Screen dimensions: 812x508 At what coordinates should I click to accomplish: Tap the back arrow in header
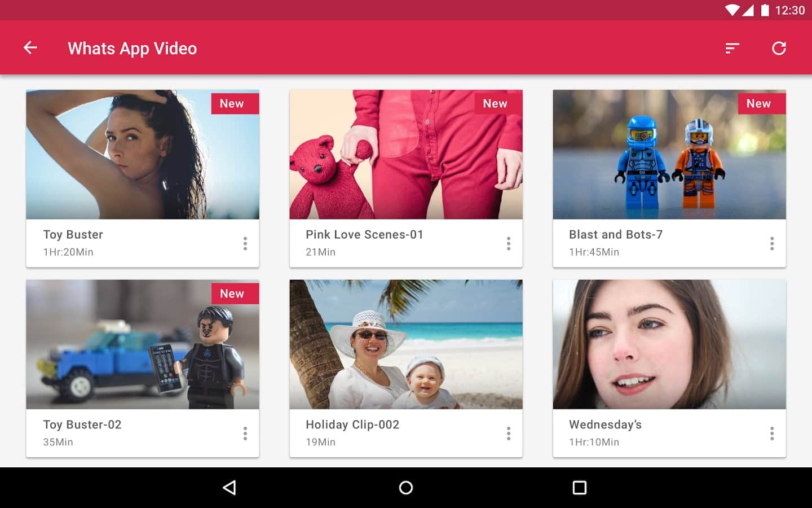(x=30, y=48)
